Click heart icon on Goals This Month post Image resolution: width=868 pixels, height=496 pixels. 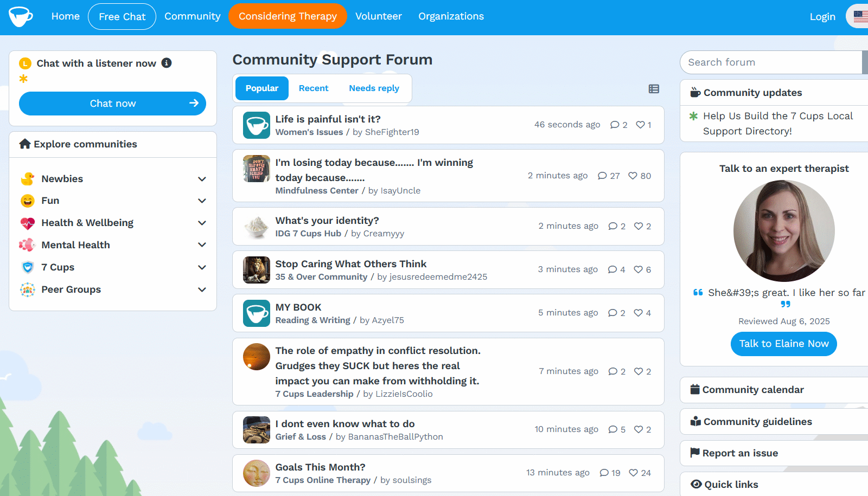pos(633,473)
